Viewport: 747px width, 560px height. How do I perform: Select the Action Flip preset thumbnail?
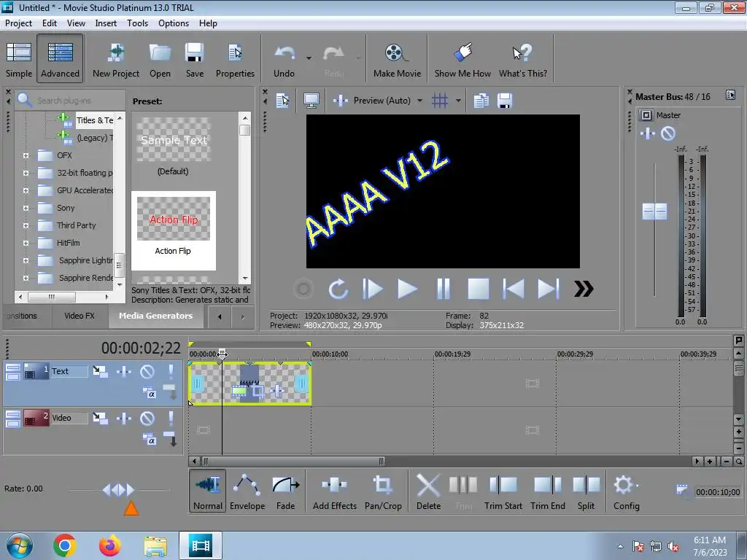[174, 219]
